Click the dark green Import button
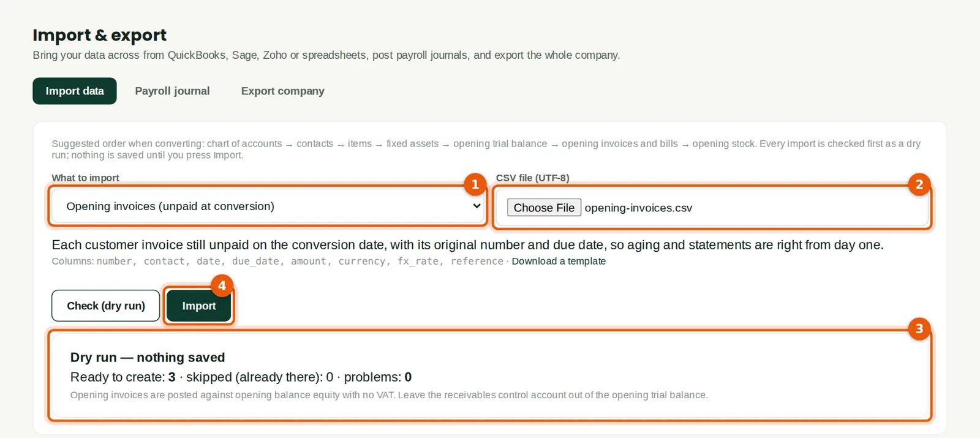This screenshot has width=980, height=438. click(x=199, y=306)
